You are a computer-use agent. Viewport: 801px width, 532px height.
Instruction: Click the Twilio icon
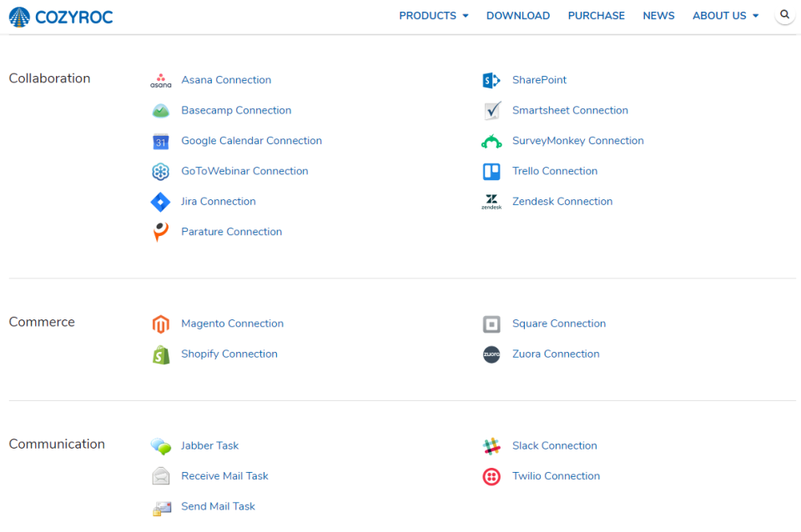[491, 476]
